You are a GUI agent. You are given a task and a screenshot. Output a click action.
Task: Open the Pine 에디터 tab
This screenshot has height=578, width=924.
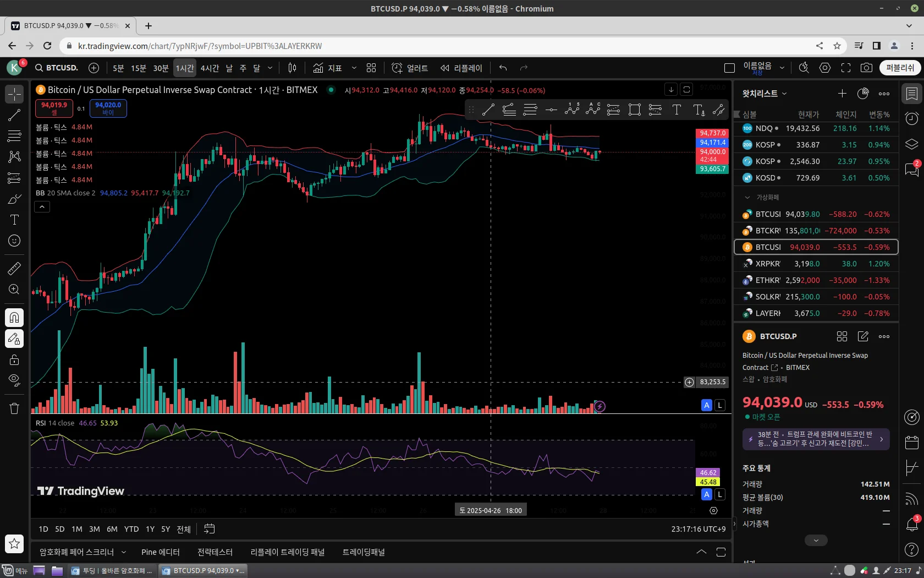tap(161, 552)
